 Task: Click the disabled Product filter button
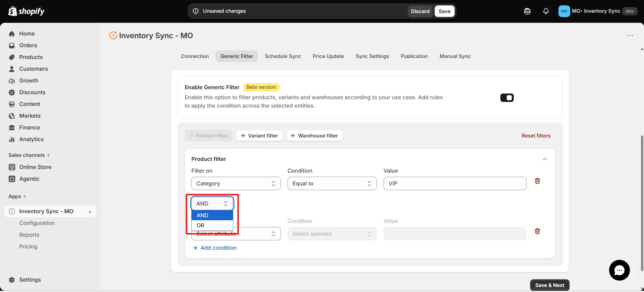(x=208, y=136)
